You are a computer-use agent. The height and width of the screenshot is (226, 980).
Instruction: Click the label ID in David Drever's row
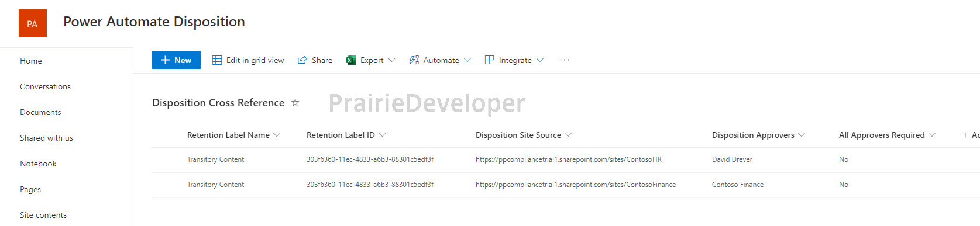(x=370, y=159)
